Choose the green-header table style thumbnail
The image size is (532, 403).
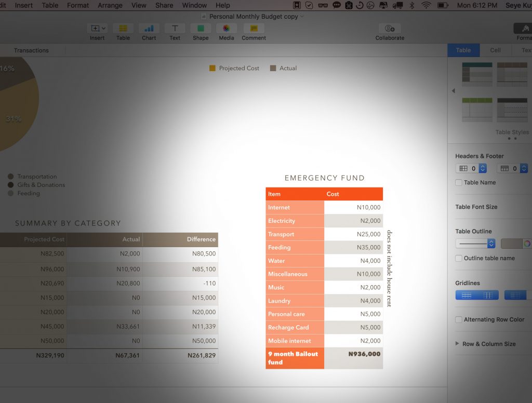click(477, 110)
